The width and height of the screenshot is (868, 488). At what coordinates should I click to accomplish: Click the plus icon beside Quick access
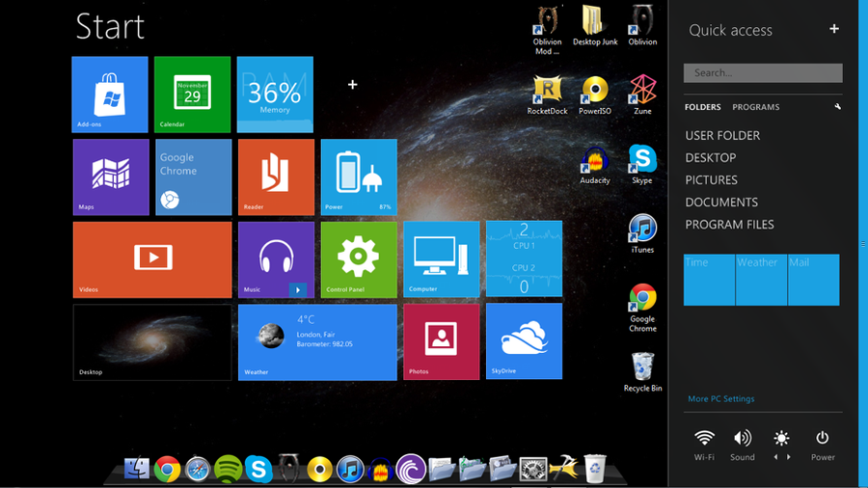(834, 29)
